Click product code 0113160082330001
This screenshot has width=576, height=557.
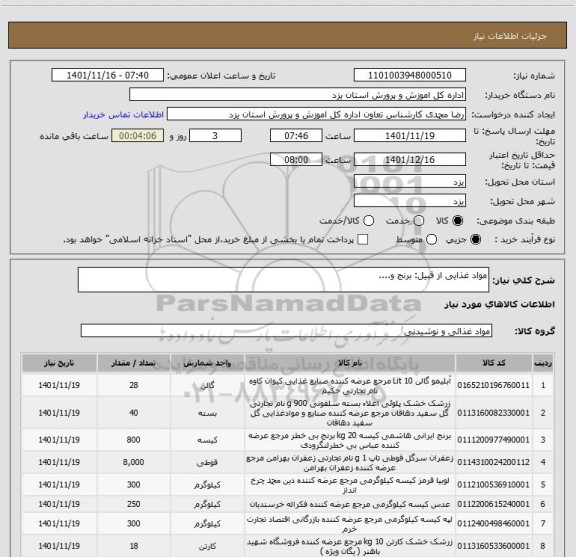point(493,413)
